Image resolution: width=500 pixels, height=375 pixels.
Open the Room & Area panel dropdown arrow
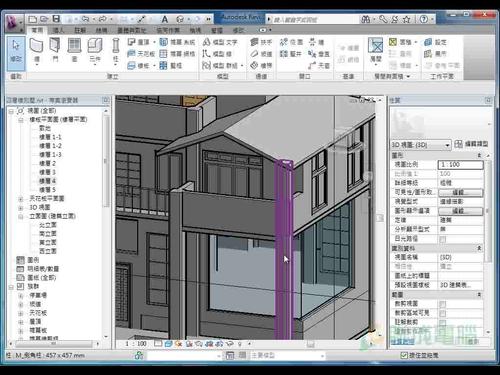[408, 77]
